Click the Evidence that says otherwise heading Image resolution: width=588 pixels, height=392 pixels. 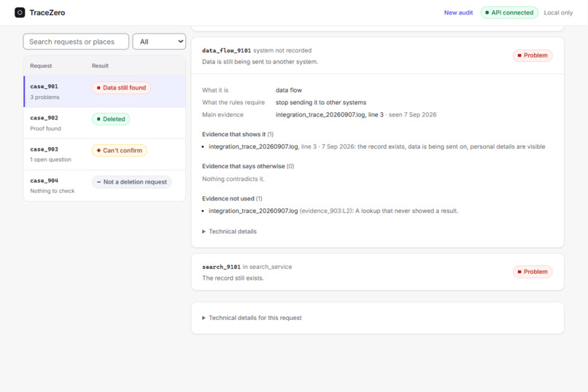[248, 166]
